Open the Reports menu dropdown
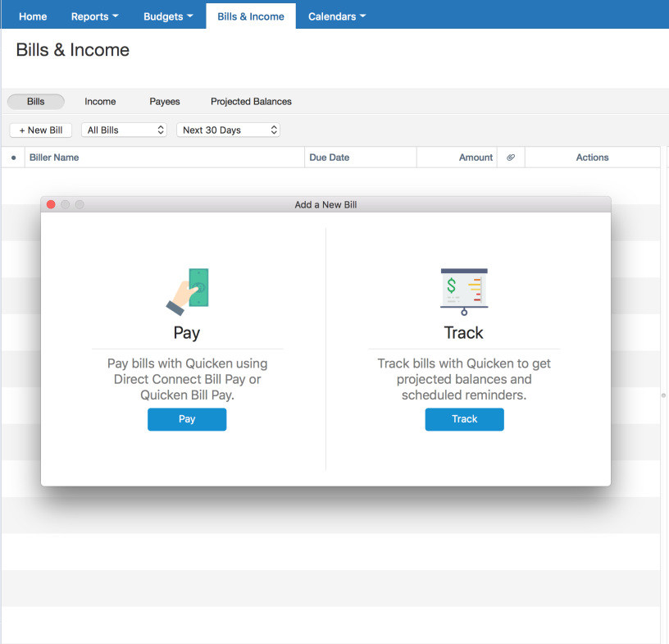The width and height of the screenshot is (669, 644). pos(94,16)
